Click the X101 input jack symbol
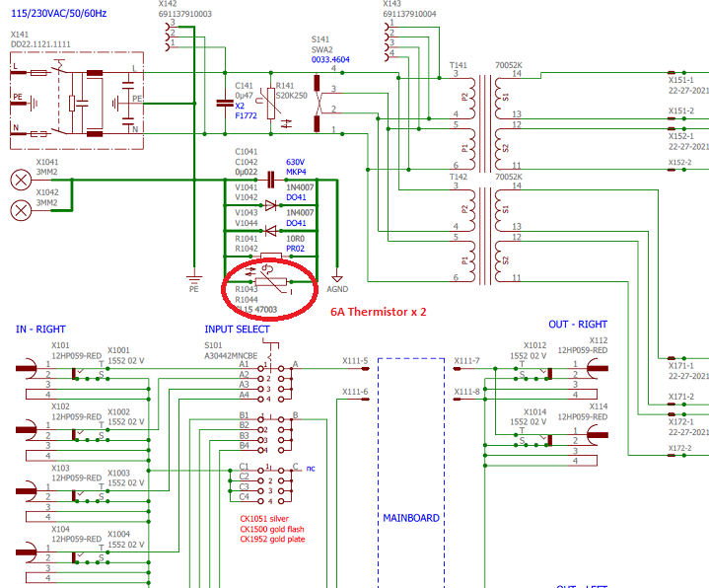 [x=27, y=369]
